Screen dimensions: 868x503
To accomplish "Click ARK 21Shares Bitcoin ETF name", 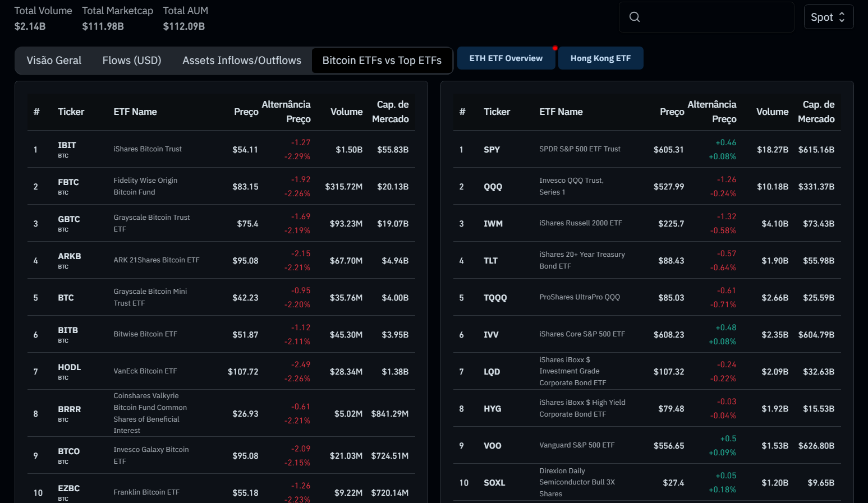I will pos(157,260).
